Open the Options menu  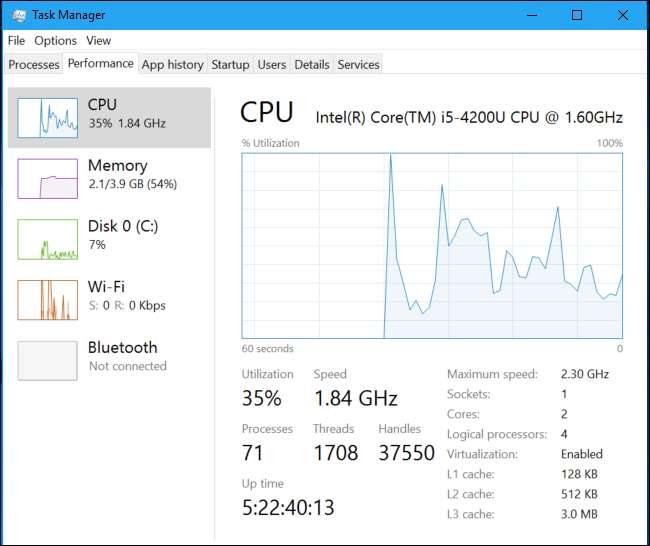(x=55, y=41)
